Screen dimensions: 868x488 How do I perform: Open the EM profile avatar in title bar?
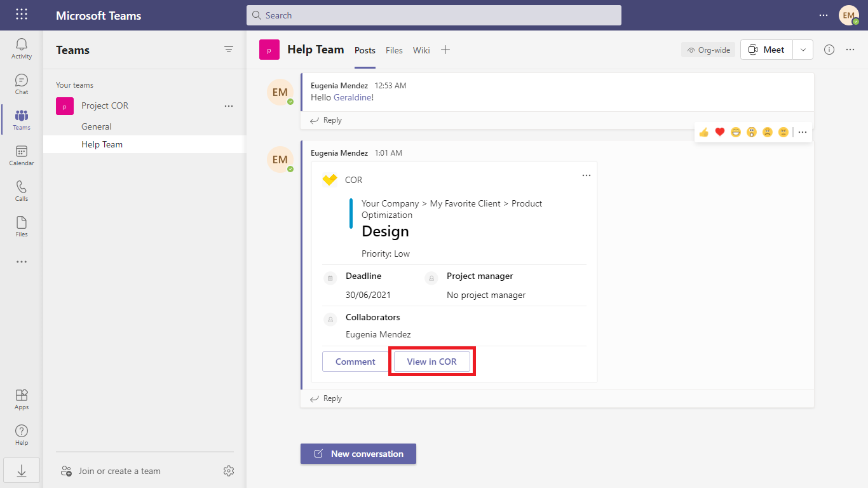point(849,15)
